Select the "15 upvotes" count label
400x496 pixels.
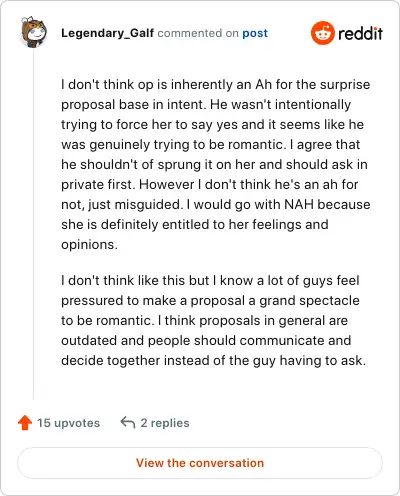[68, 423]
